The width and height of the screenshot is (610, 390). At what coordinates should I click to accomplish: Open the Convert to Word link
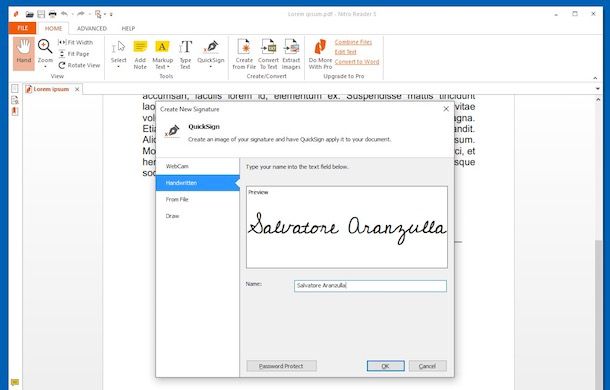point(357,61)
